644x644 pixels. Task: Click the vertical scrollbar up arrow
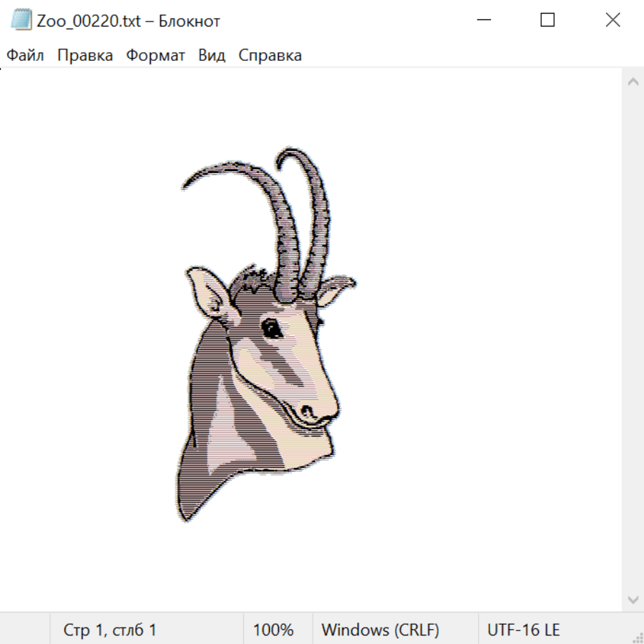633,82
